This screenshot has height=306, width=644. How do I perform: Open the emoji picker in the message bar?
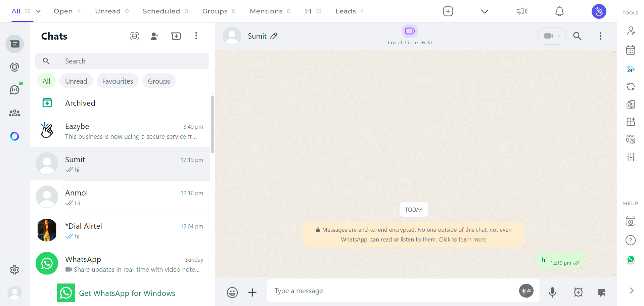click(x=232, y=292)
